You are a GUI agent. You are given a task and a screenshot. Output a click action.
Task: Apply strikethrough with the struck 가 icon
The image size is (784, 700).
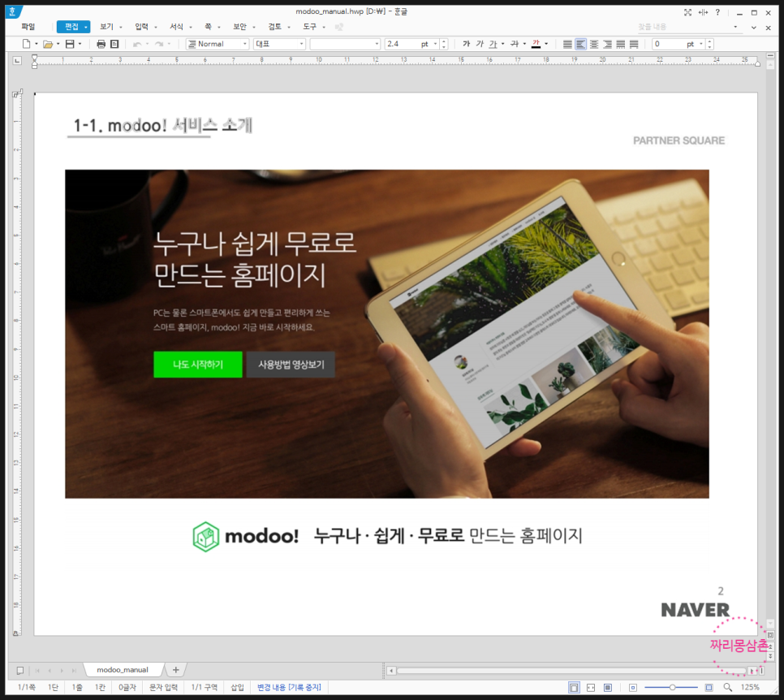(515, 44)
